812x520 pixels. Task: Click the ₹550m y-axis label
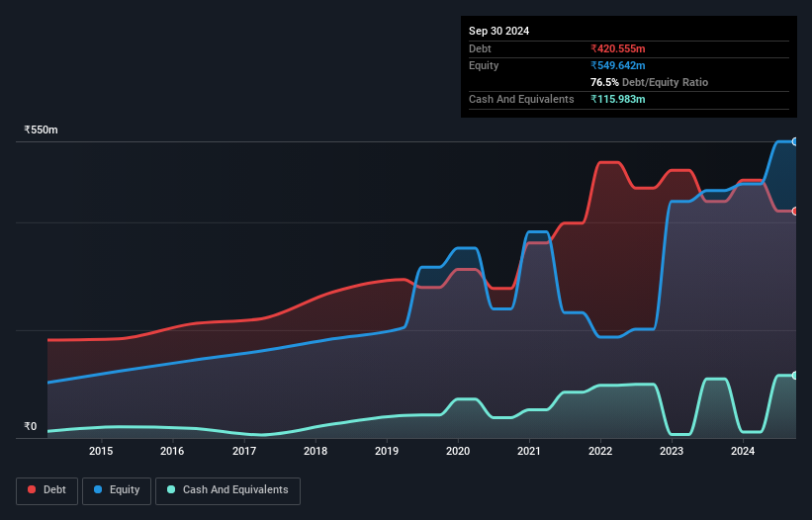pyautogui.click(x=41, y=130)
